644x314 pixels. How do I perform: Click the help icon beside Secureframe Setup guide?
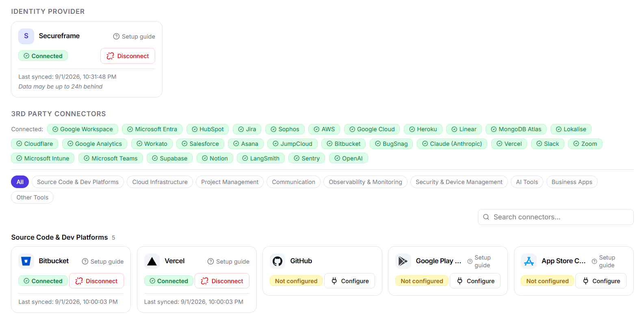[x=116, y=37]
